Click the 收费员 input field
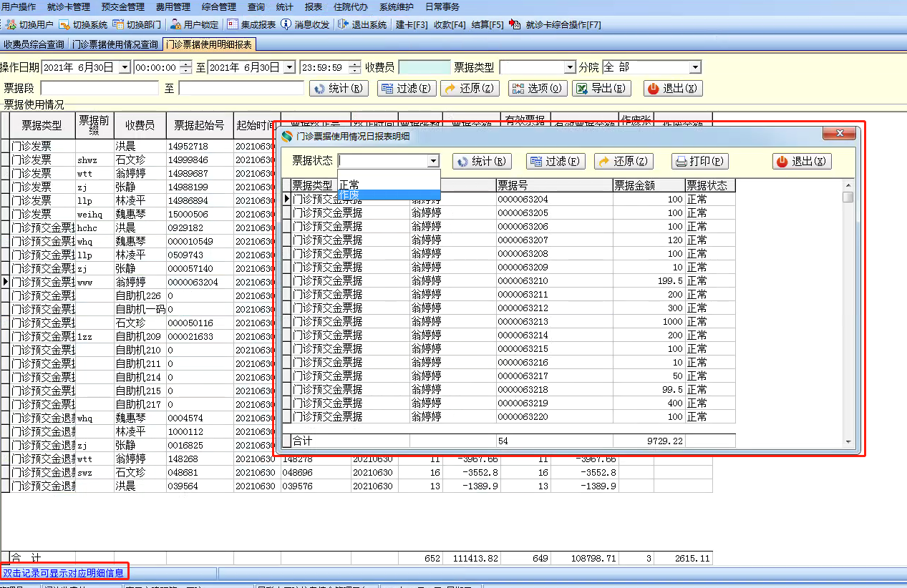Screen dimensions: 907x588 [x=424, y=67]
